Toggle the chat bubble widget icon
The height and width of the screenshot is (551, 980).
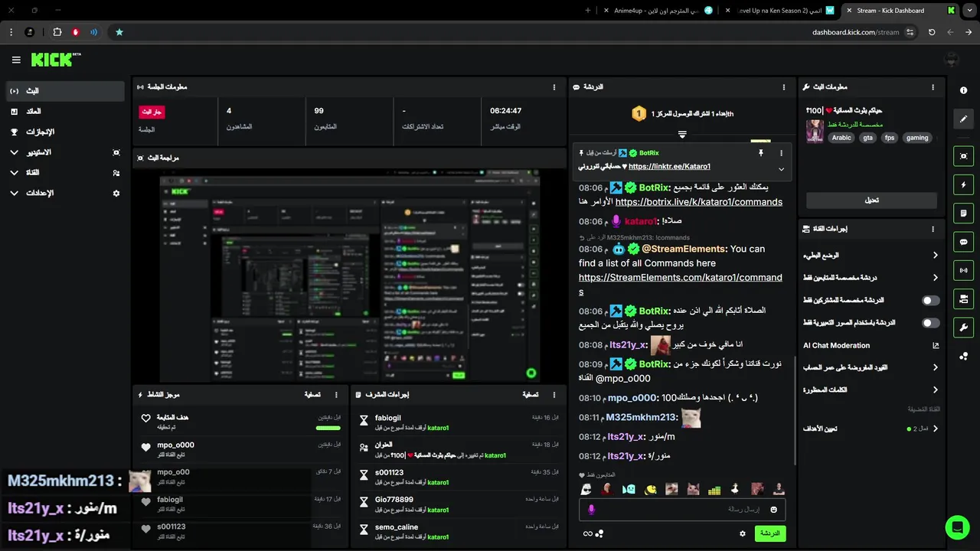[963, 242]
